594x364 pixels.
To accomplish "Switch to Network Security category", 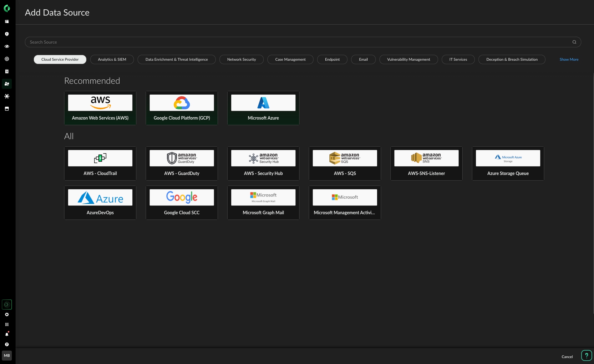I will (241, 59).
